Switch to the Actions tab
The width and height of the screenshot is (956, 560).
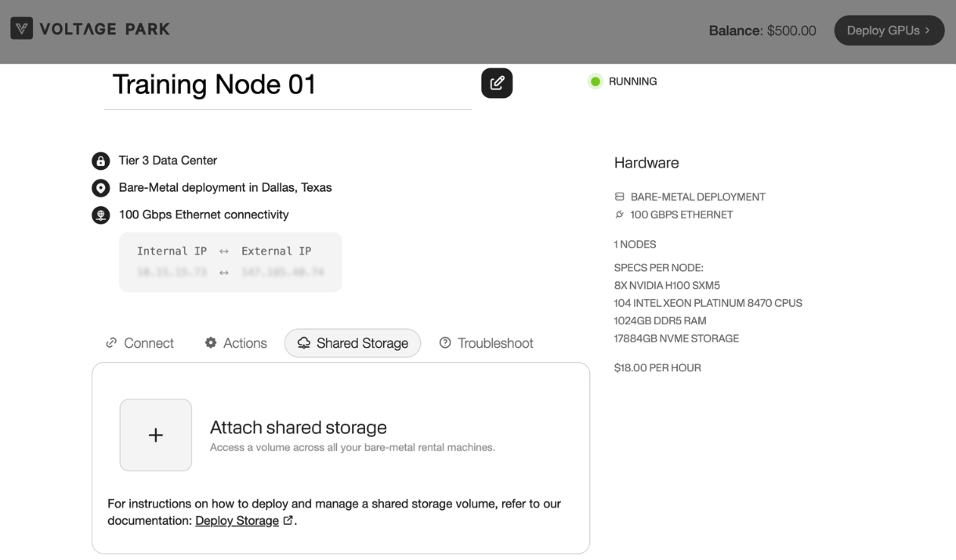click(235, 343)
